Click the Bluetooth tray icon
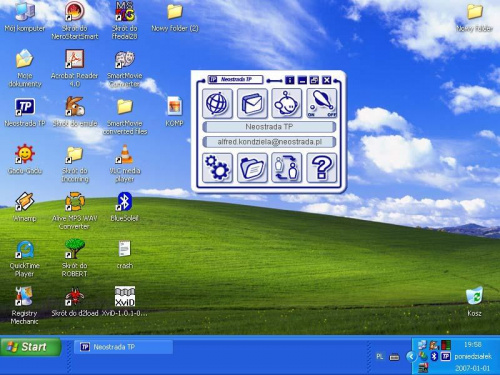Viewport: 500px width, 375px height. point(434,356)
